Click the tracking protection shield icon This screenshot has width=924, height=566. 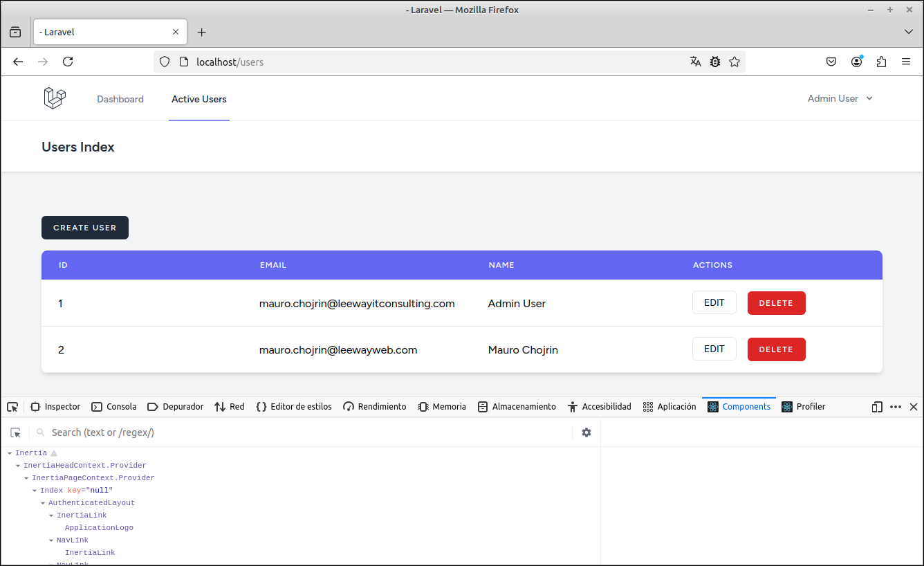(x=164, y=62)
